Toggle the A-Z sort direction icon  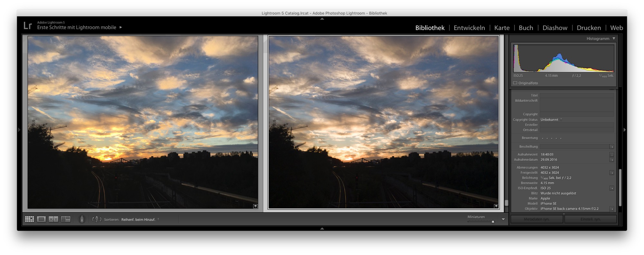click(97, 219)
